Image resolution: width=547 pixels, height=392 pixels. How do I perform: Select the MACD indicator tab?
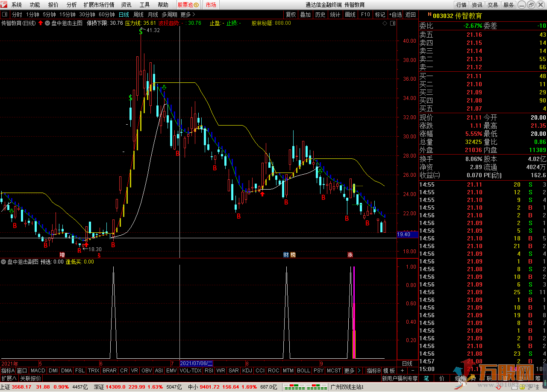38,370
